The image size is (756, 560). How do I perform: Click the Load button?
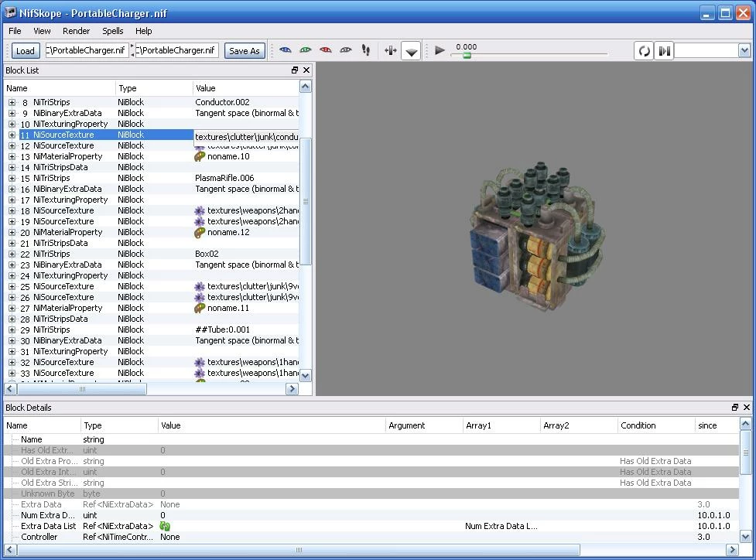pos(25,50)
